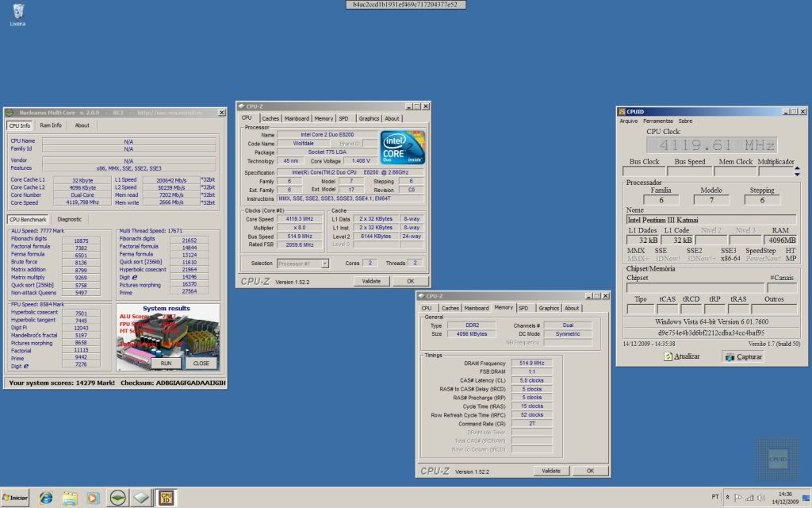The height and width of the screenshot is (508, 812).
Task: Open the taskbar clock showing 14:36
Action: [785, 498]
